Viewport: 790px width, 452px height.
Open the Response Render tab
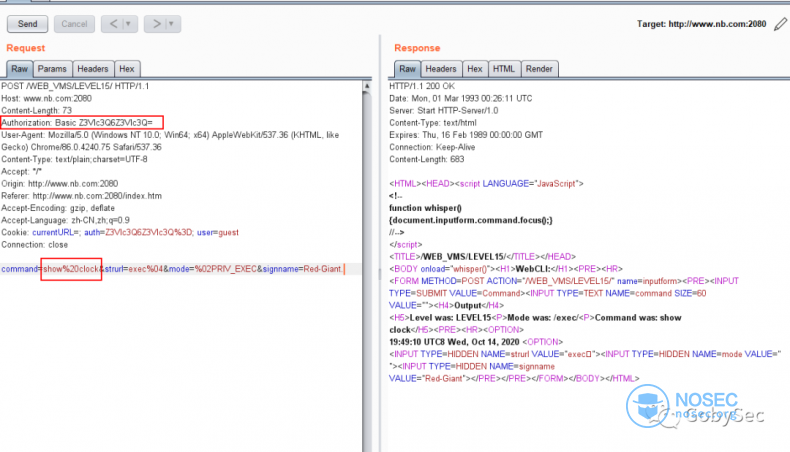click(x=539, y=69)
